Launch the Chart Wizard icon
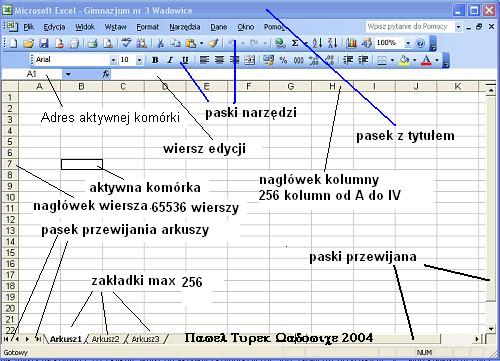Image resolution: width=500 pixels, height=361 pixels. coord(351,43)
